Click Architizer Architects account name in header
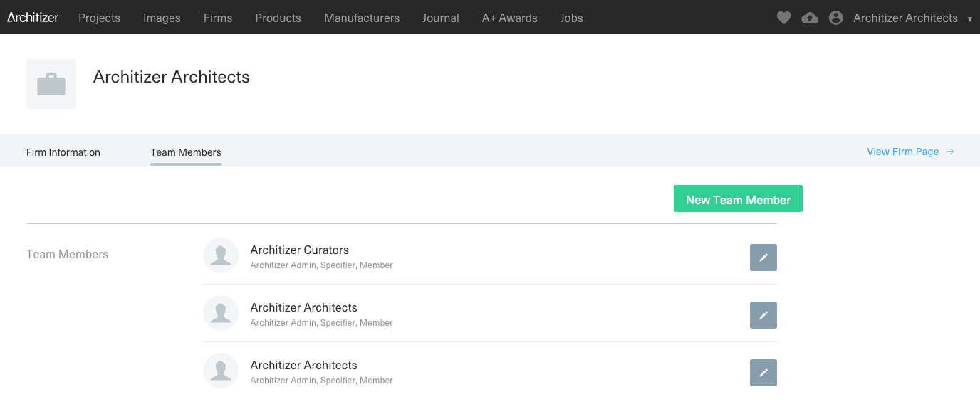This screenshot has height=419, width=980. (x=905, y=18)
